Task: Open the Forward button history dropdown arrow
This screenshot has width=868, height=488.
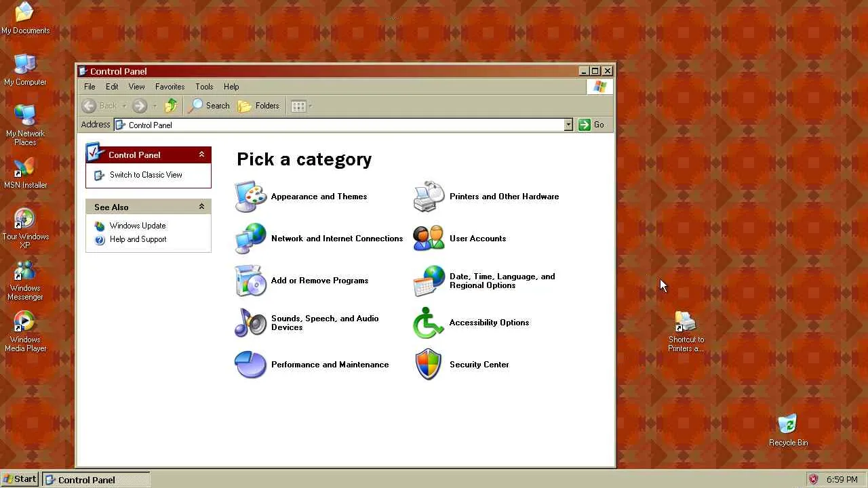Action: pos(155,106)
